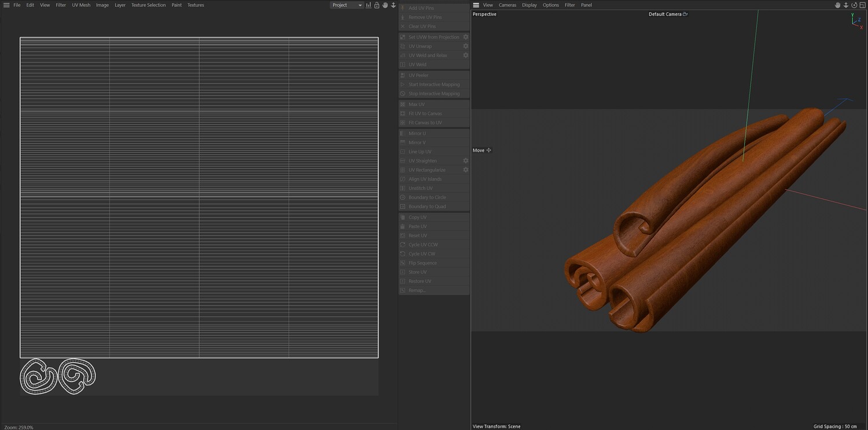This screenshot has height=430, width=868.
Task: Select the 3D viewport zoom arrows icon
Action: pos(845,5)
